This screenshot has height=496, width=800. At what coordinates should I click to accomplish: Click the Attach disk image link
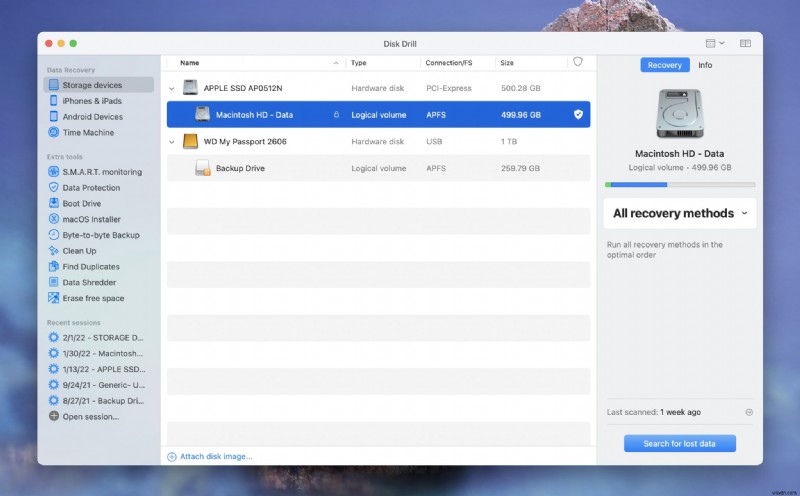215,456
